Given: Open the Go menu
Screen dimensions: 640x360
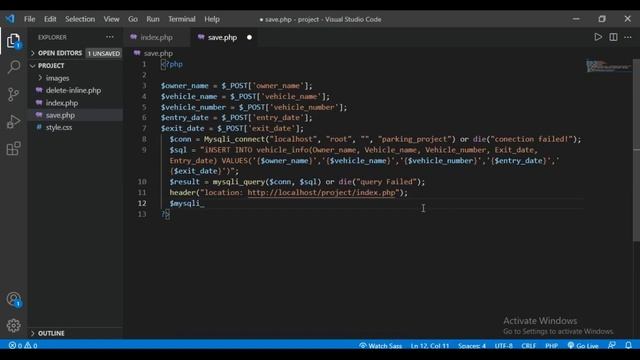Looking at the screenshot, I should pos(133,19).
